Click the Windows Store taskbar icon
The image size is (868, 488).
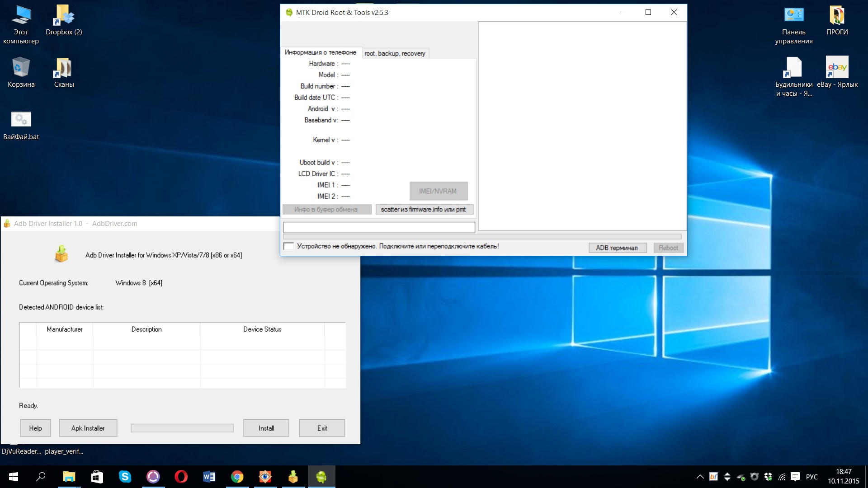point(97,477)
